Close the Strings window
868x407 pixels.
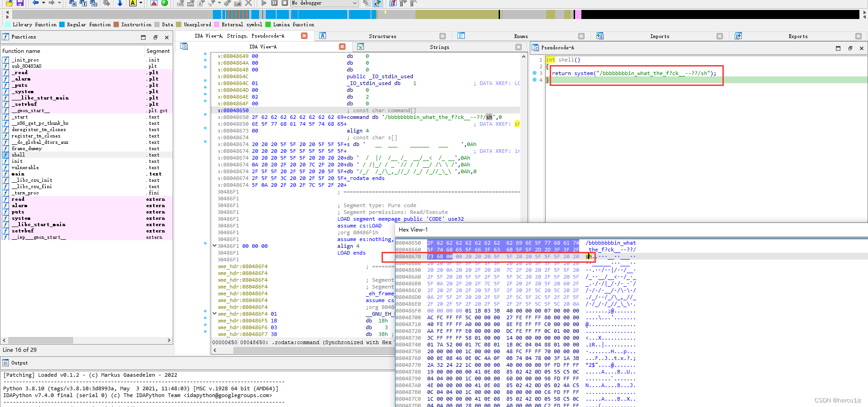click(518, 47)
